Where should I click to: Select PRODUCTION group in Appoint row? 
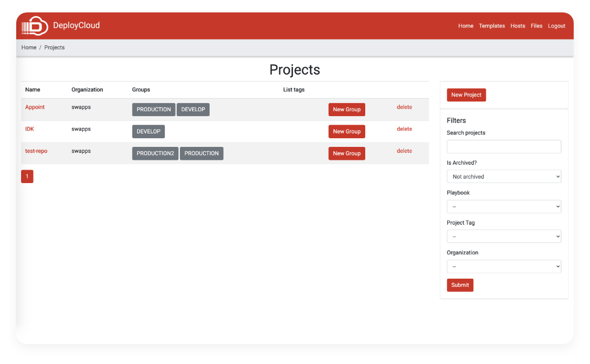153,110
